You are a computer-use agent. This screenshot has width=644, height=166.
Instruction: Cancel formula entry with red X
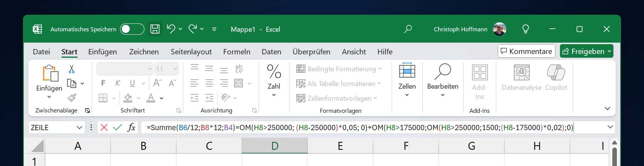point(104,128)
